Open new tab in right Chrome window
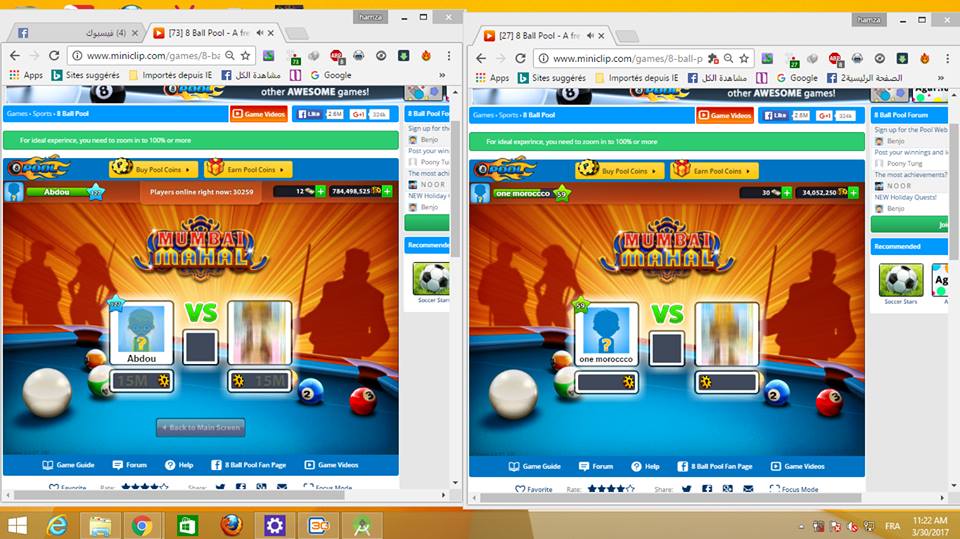Viewport: 960px width, 539px height. click(627, 36)
